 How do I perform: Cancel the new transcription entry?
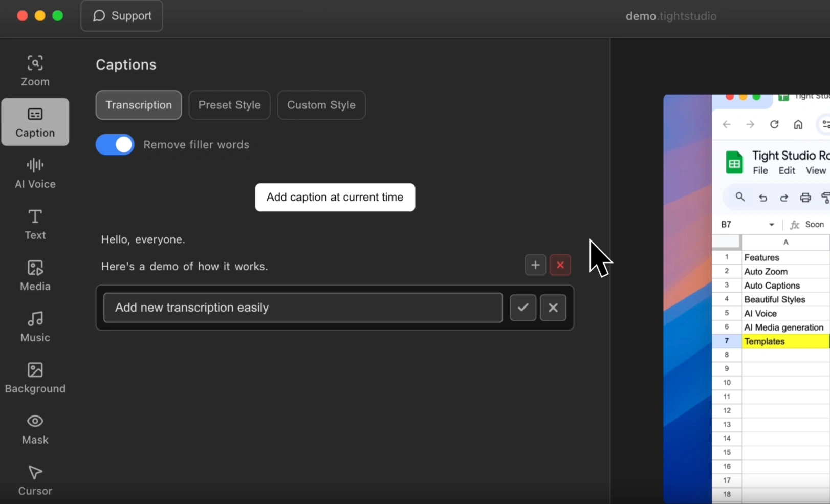coord(553,308)
